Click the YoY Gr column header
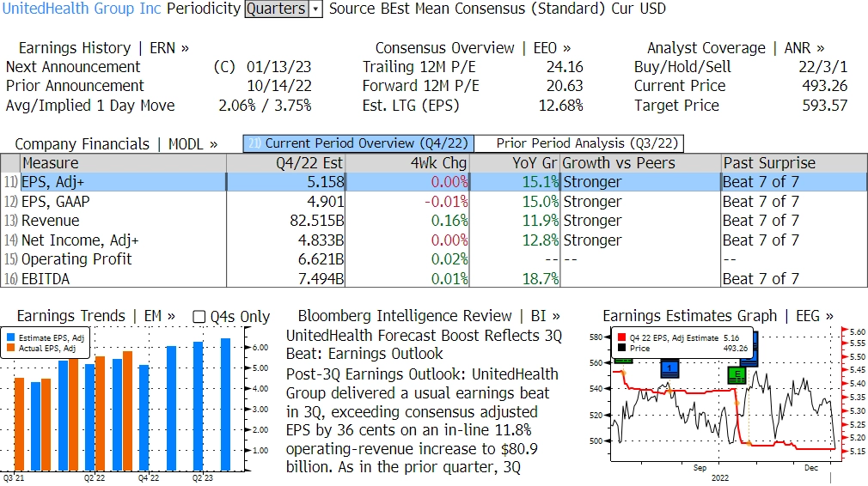 [x=515, y=163]
